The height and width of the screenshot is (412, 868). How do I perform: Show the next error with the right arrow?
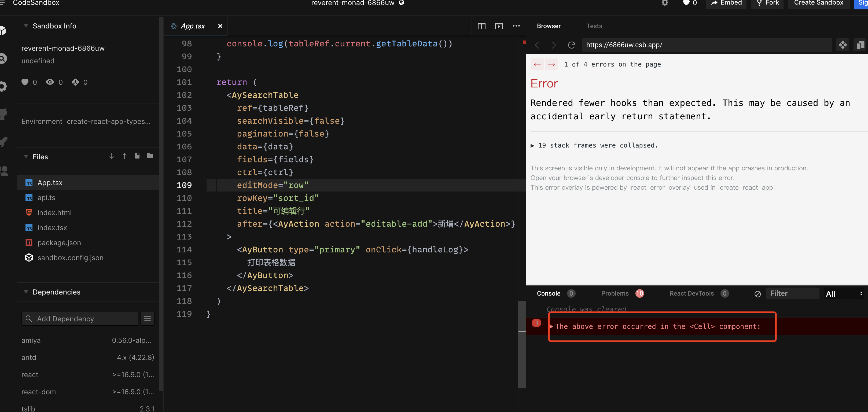click(x=551, y=64)
